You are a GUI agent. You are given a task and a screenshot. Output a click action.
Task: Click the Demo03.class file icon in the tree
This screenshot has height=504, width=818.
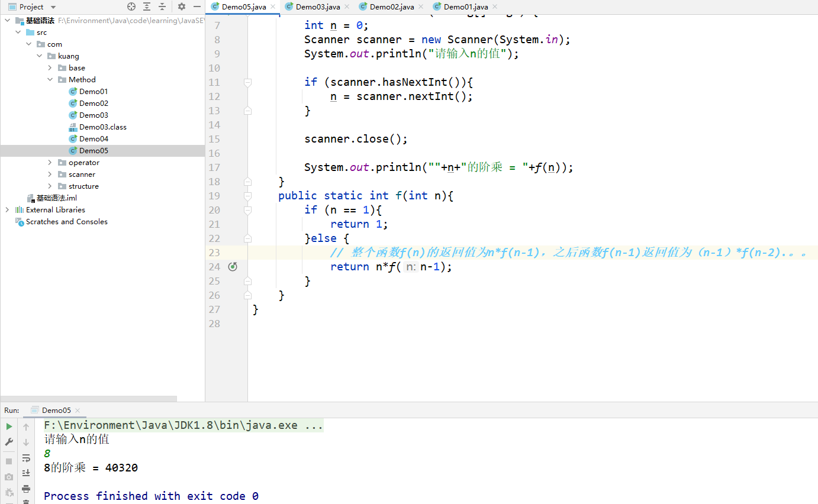73,127
